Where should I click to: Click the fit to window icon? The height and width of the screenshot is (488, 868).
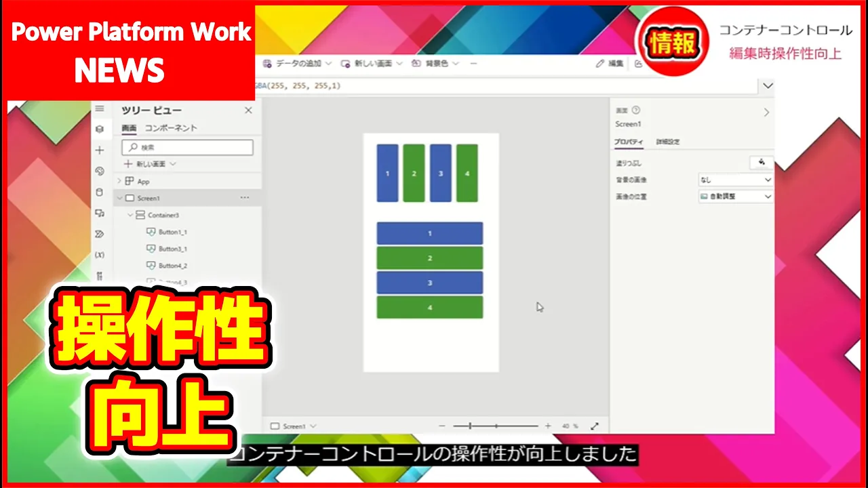click(595, 426)
